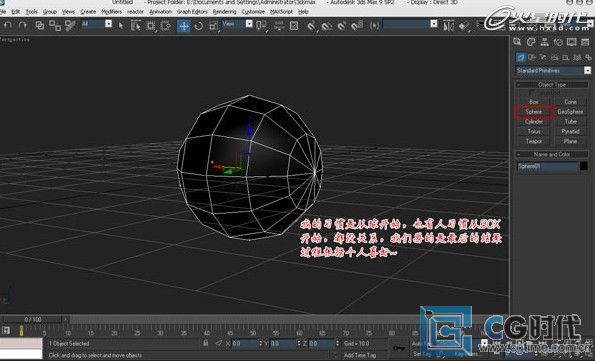Click the Teapot primitive button
The width and height of the screenshot is (595, 361).
coord(534,141)
